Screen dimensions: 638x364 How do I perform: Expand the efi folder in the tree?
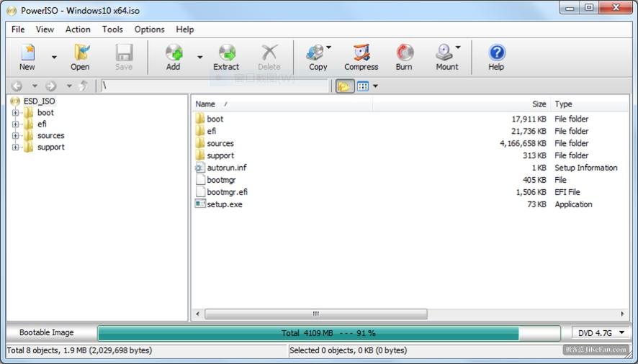pyautogui.click(x=15, y=124)
